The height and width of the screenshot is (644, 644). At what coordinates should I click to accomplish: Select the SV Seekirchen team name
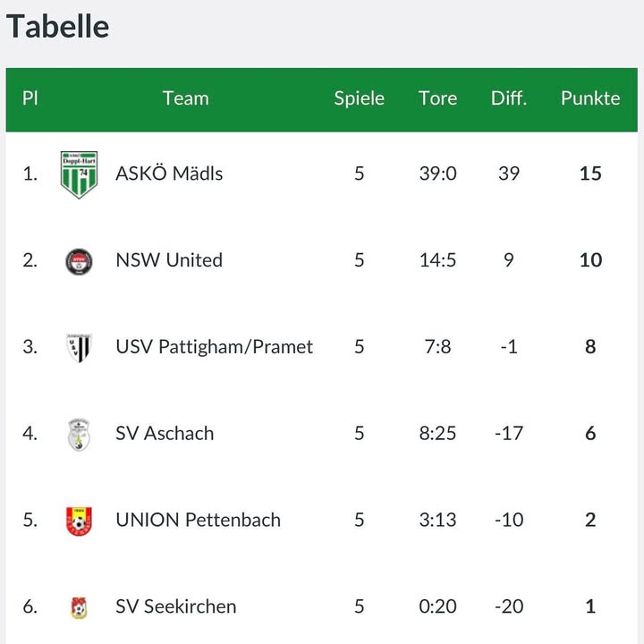tap(175, 607)
